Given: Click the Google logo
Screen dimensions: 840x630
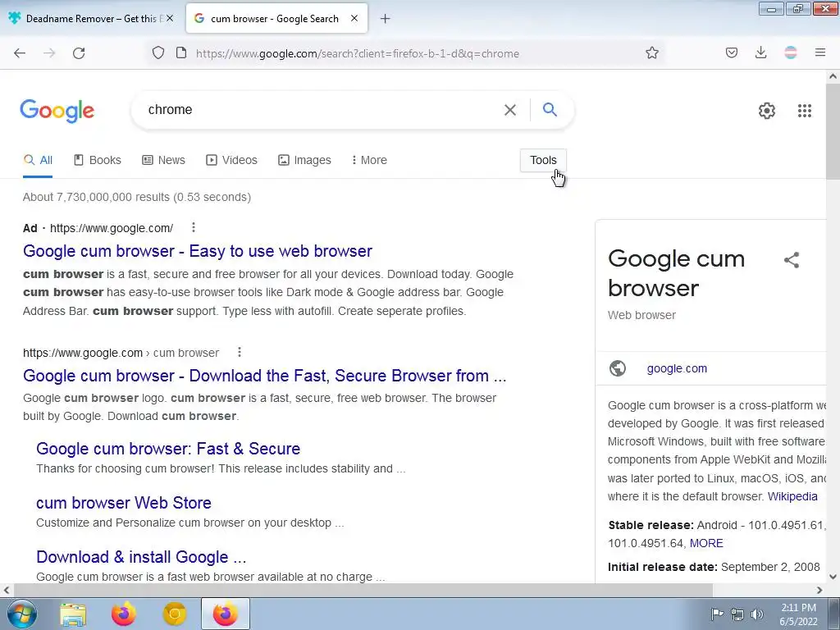Looking at the screenshot, I should pos(57,112).
